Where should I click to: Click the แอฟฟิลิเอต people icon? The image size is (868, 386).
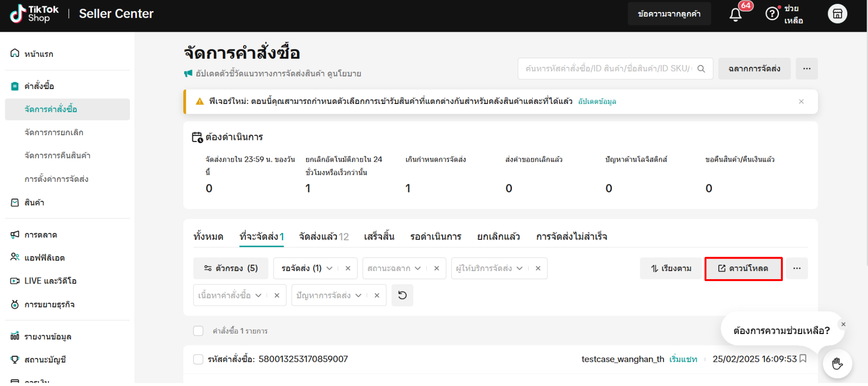tap(15, 257)
